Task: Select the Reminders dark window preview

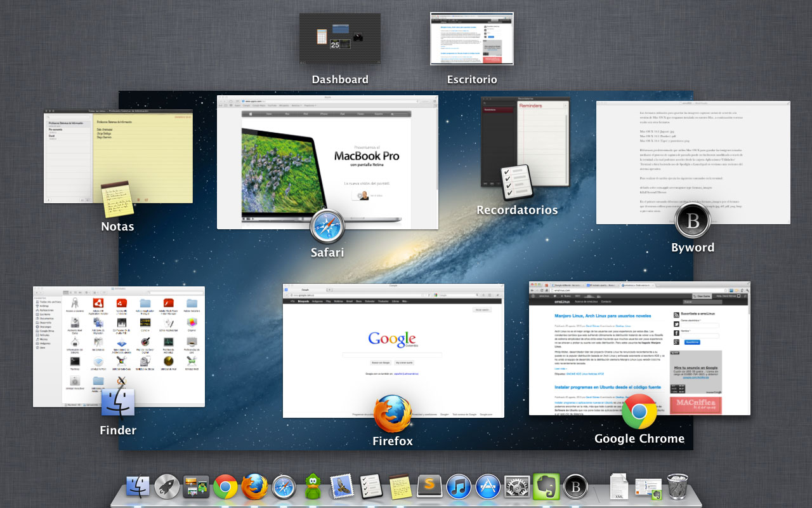Action: (x=525, y=142)
